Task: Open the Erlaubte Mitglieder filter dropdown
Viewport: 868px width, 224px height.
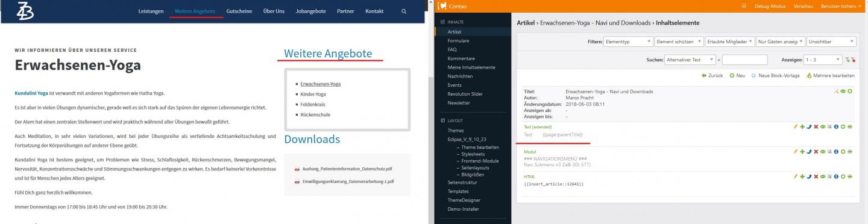Action: pyautogui.click(x=730, y=42)
